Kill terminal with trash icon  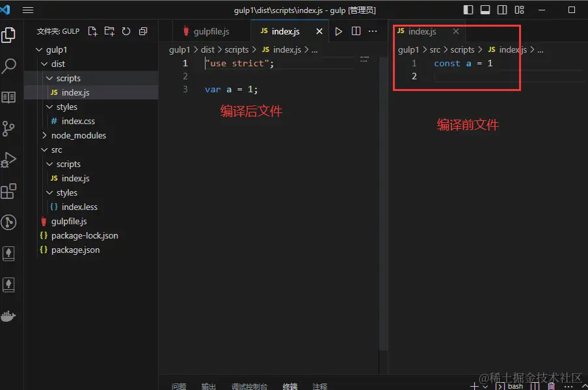coord(552,386)
